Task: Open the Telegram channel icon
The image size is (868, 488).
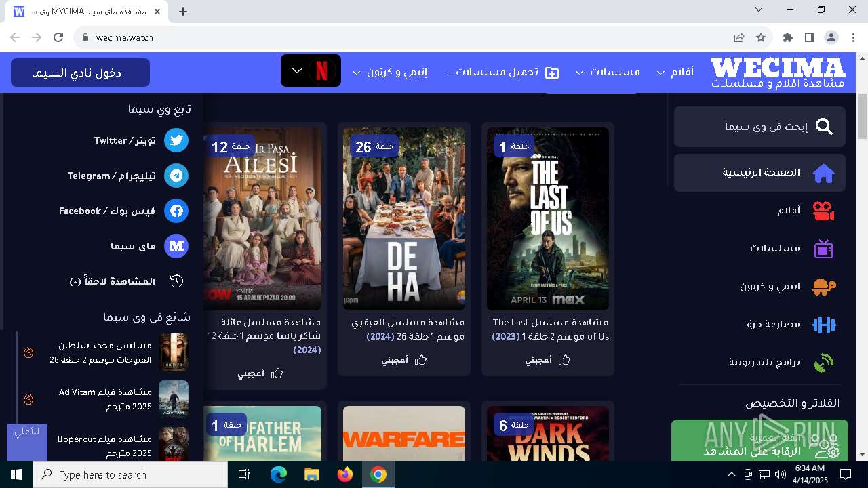Action: pos(177,176)
